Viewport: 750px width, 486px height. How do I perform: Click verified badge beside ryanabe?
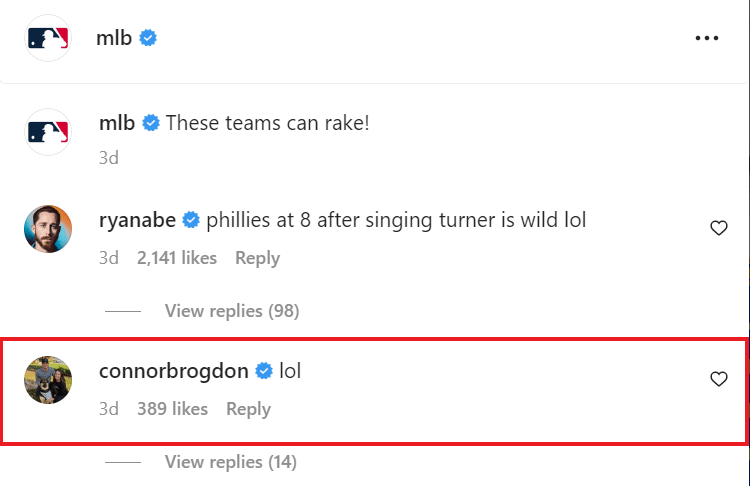pyautogui.click(x=190, y=221)
